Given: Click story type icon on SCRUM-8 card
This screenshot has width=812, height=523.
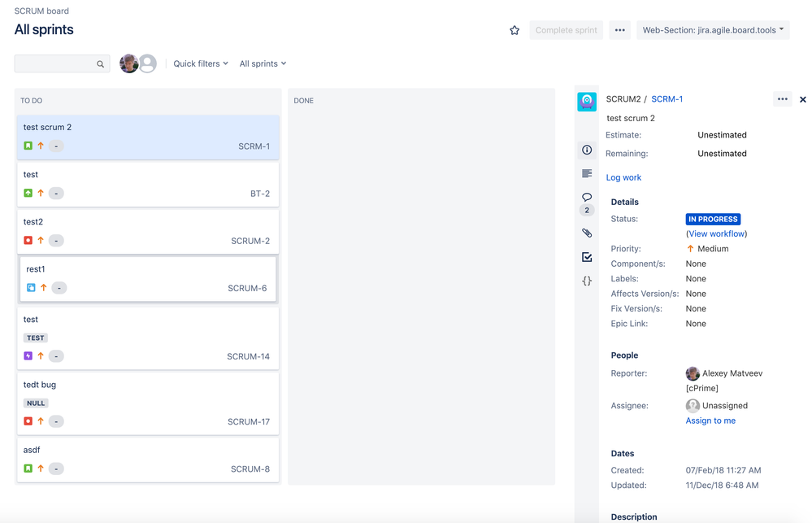Looking at the screenshot, I should [x=28, y=468].
